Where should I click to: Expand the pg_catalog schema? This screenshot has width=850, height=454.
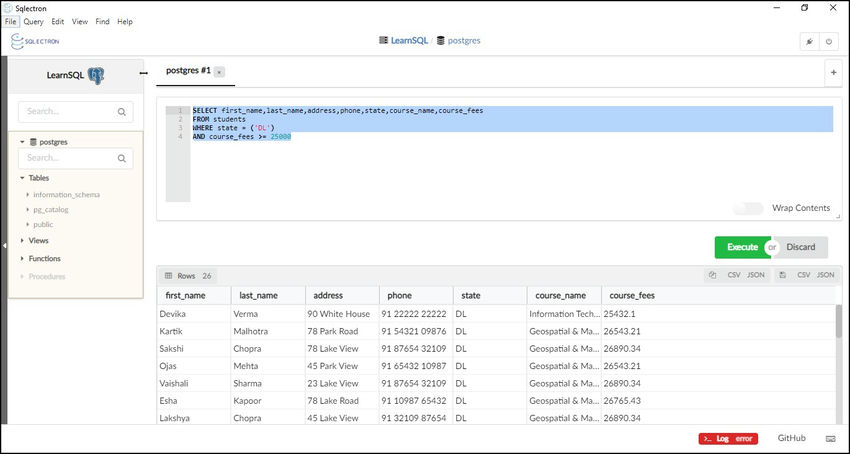(x=28, y=209)
